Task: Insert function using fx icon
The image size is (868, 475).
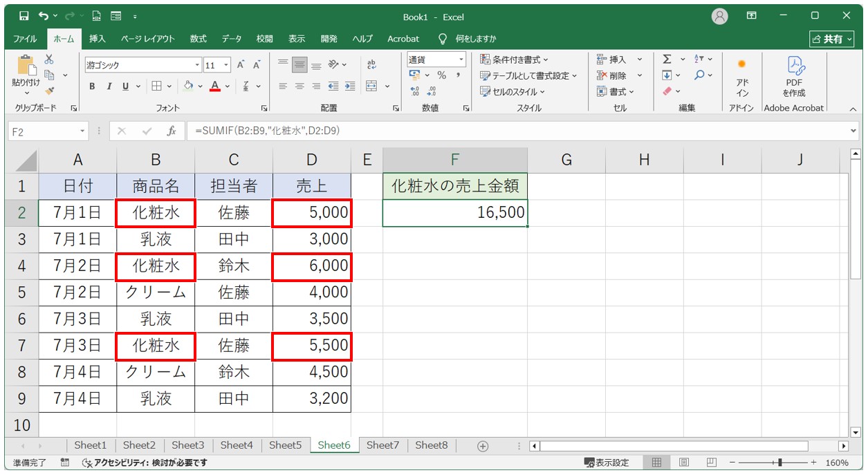Action: [171, 131]
